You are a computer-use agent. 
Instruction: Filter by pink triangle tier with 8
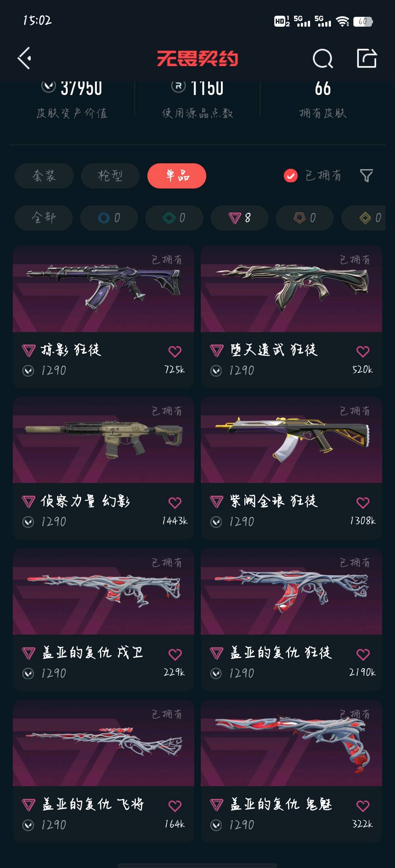[239, 218]
